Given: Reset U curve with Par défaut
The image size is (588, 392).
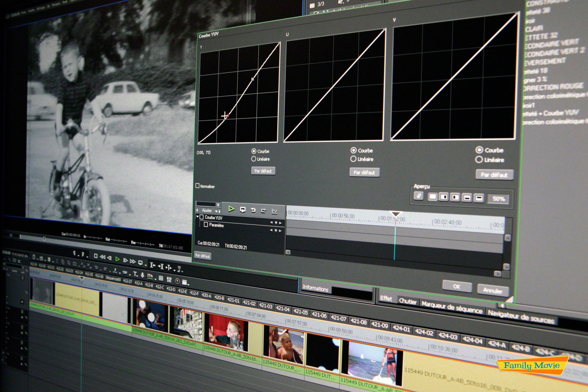Looking at the screenshot, I should click(x=364, y=172).
